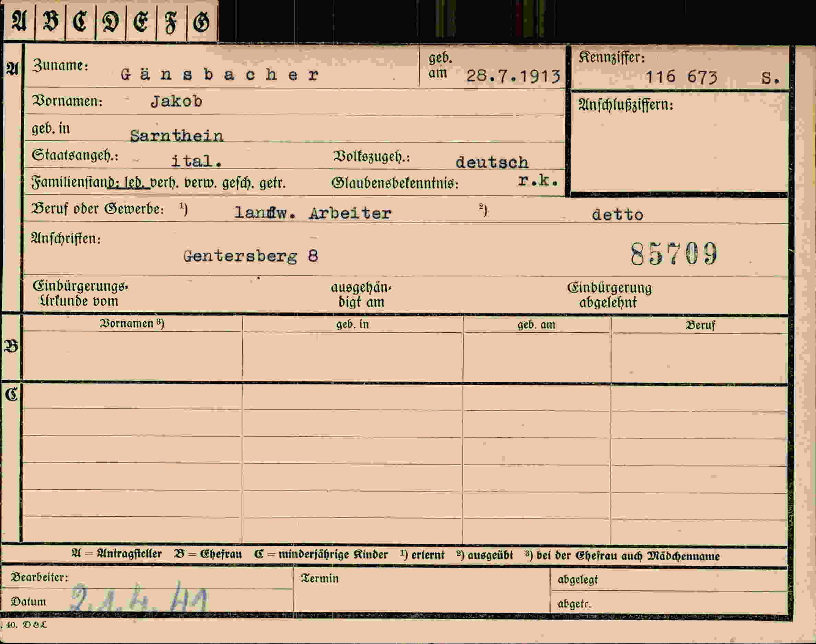816x644 pixels.
Task: Click the index tab letter G
Action: point(201,22)
